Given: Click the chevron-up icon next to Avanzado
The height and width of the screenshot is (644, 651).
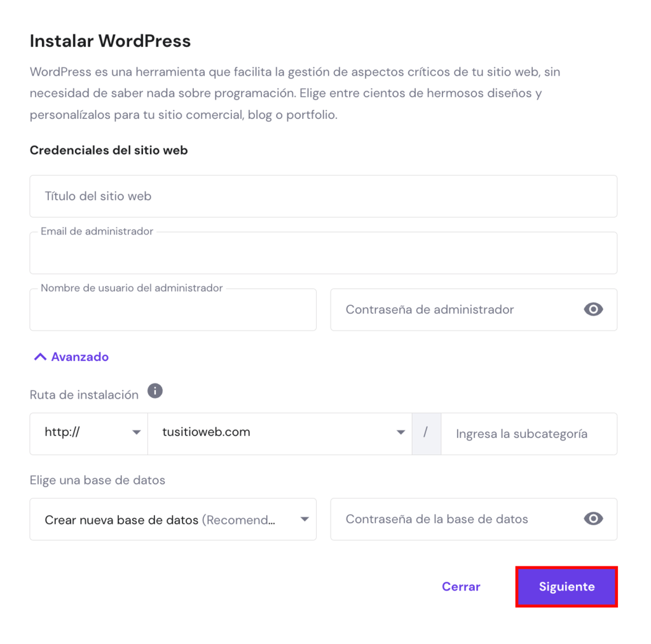Looking at the screenshot, I should tap(40, 357).
